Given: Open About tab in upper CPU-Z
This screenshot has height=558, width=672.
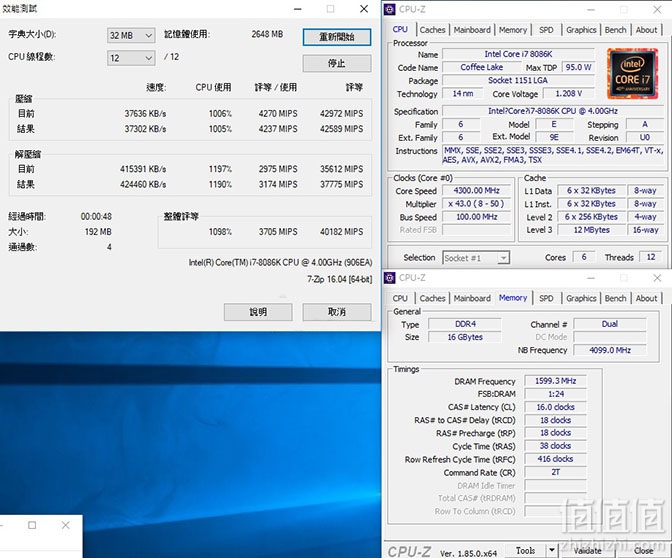Looking at the screenshot, I should coord(646,30).
